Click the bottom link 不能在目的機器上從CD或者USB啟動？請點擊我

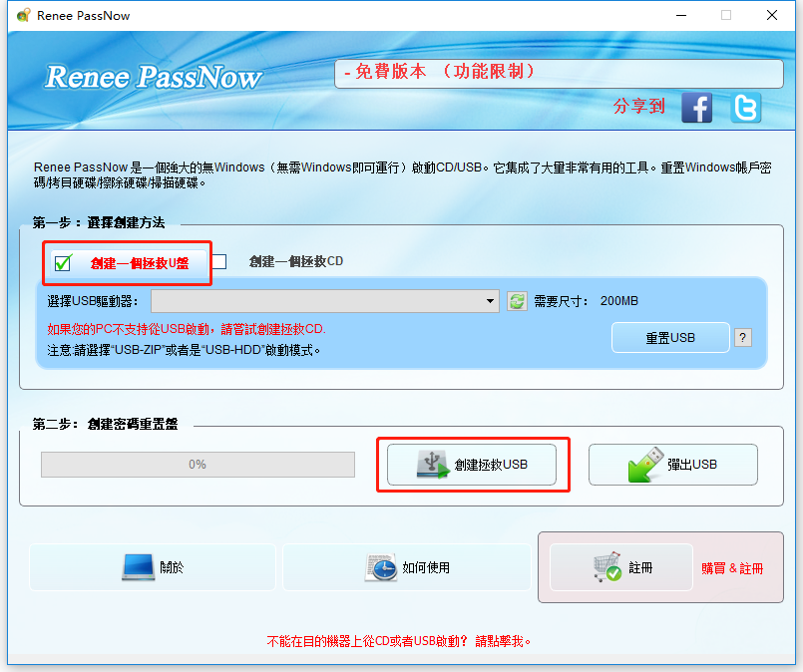coord(399,641)
